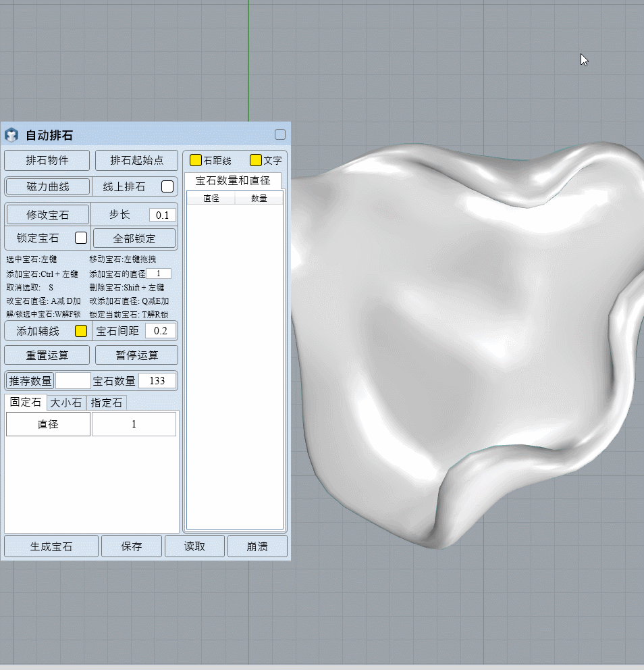Click the 自动排石 panel cube icon
The image size is (644, 670).
pyautogui.click(x=11, y=135)
